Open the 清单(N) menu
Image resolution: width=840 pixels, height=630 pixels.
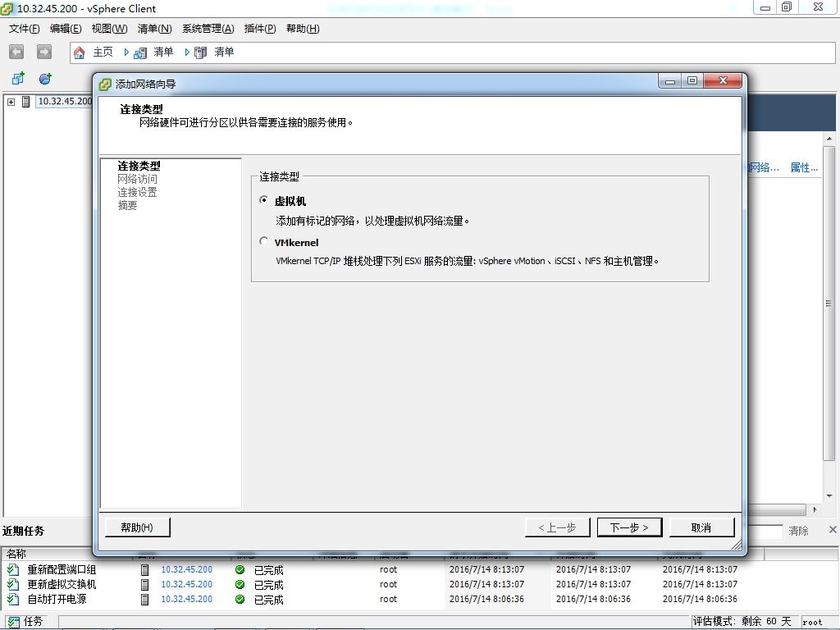tap(155, 29)
